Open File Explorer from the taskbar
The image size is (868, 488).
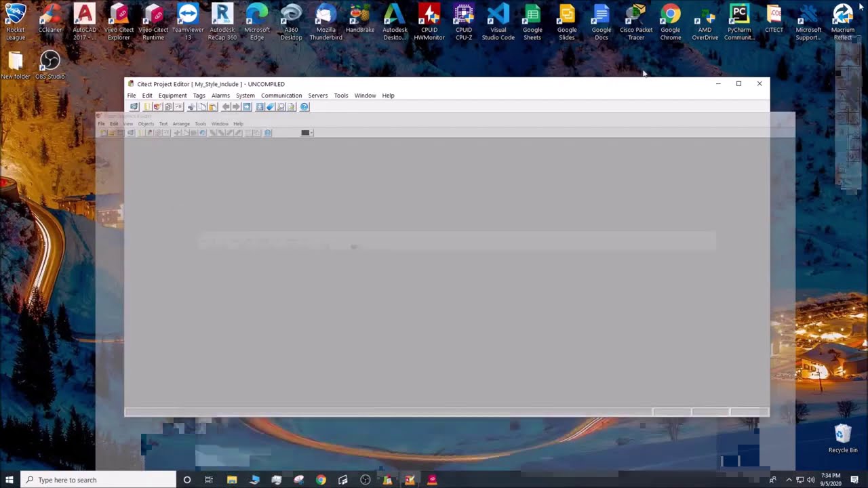[x=232, y=480]
